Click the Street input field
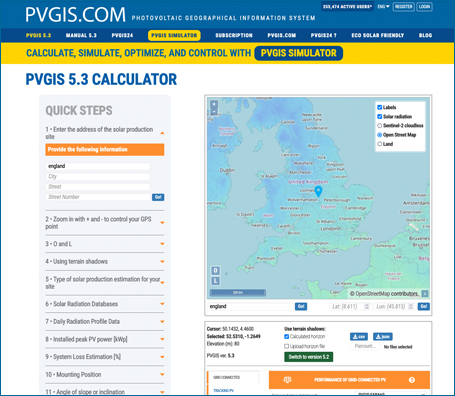Viewport: 455px width, 396px height. coord(98,187)
